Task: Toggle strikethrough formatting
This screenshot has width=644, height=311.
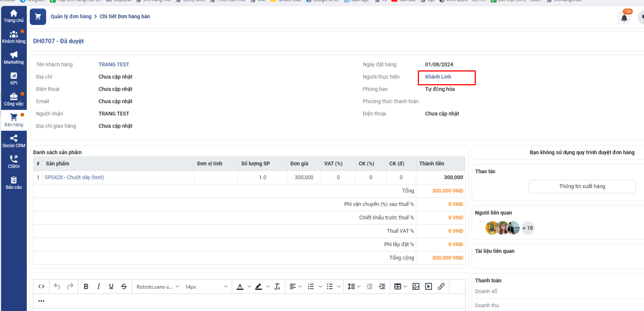Action: pyautogui.click(x=124, y=286)
